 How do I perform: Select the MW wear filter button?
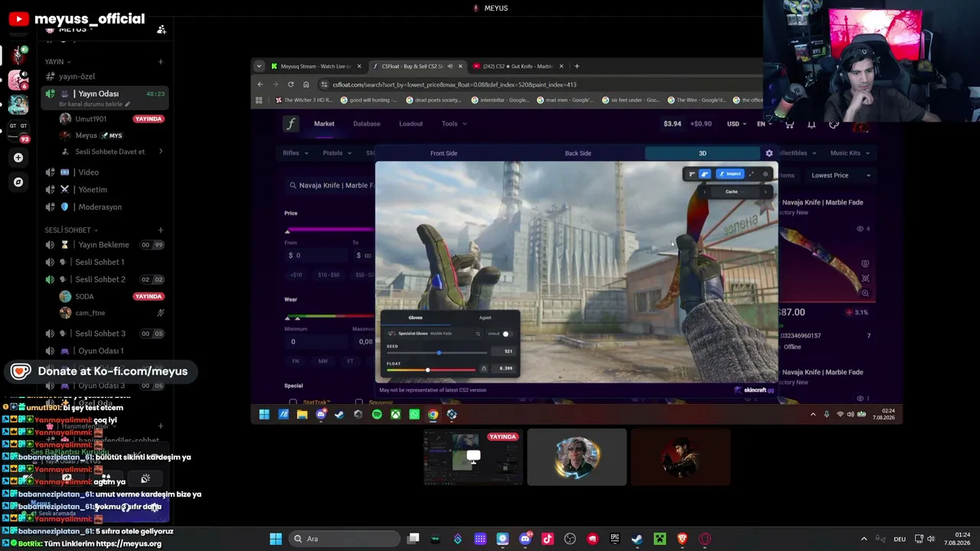[323, 361]
